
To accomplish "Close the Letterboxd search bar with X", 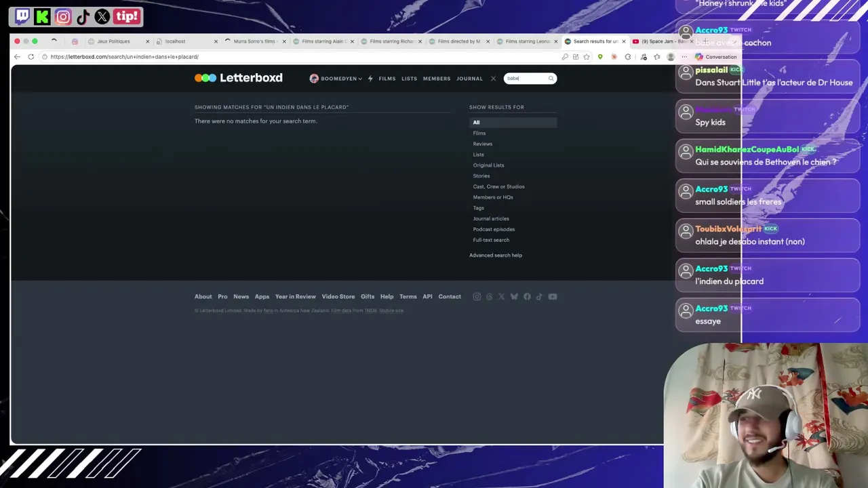I will click(x=493, y=79).
